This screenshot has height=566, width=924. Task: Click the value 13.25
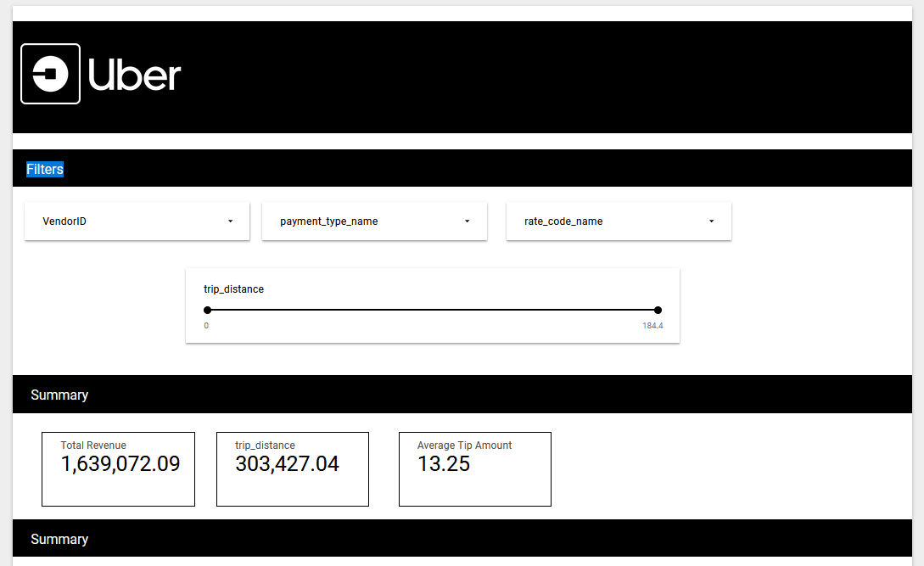pos(444,464)
